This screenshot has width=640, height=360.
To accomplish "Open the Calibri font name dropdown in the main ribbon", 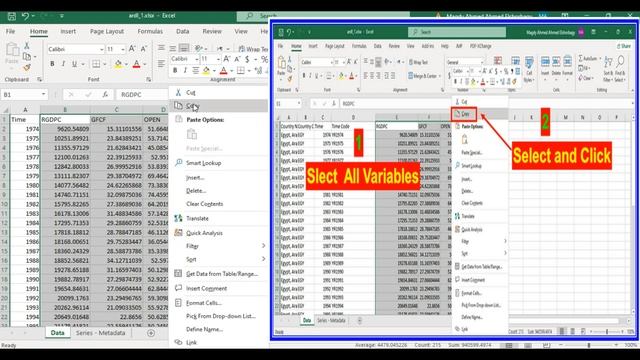I will tap(102, 49).
